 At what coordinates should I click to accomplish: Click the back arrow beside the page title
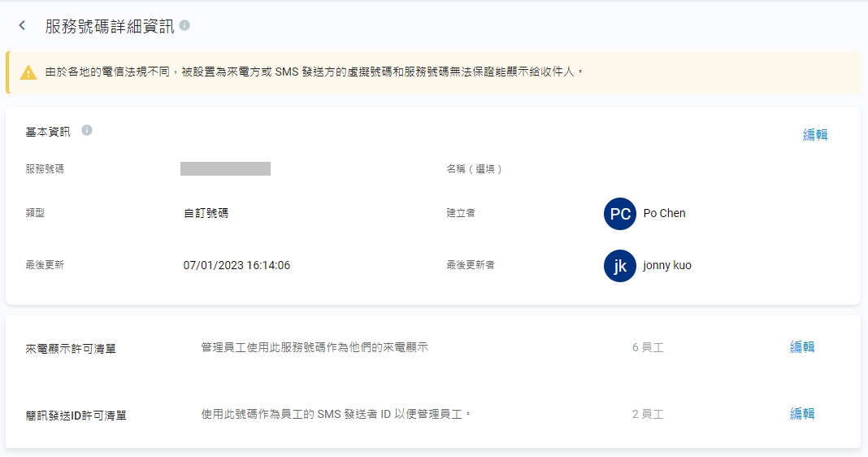(22, 26)
